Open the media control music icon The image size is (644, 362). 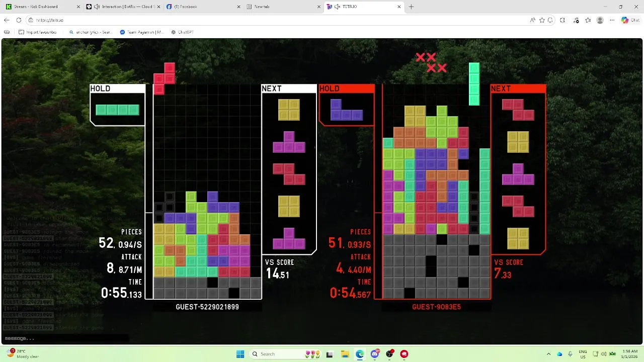pos(576,20)
